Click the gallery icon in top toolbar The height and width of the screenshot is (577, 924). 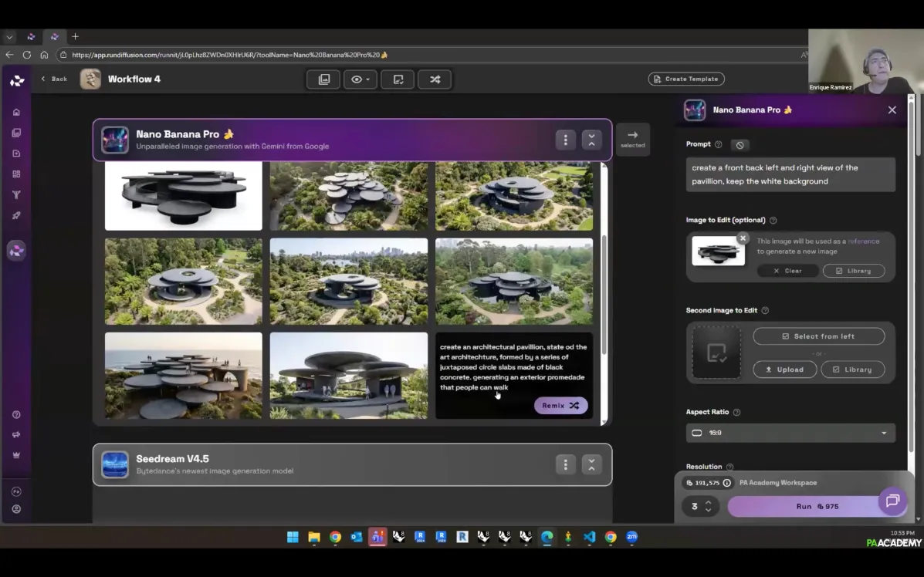pyautogui.click(x=323, y=79)
